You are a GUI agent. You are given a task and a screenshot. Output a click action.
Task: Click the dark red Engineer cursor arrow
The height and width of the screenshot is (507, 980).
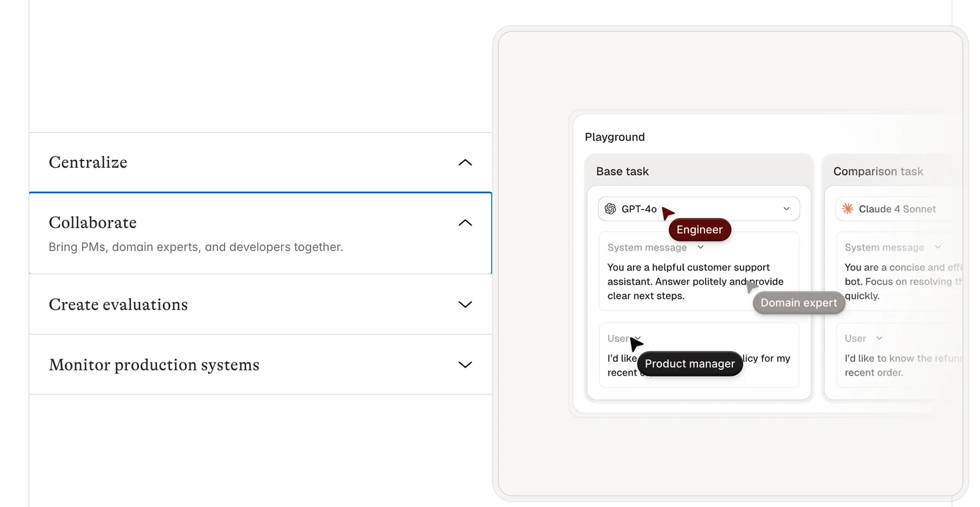pyautogui.click(x=667, y=214)
